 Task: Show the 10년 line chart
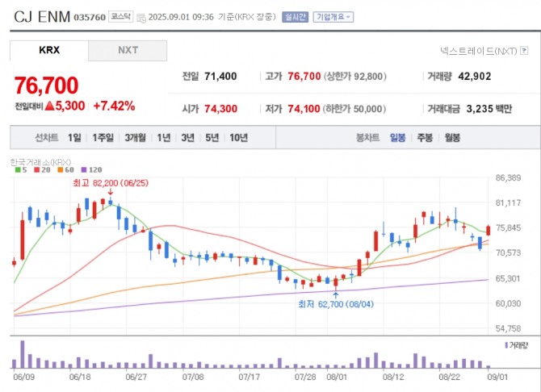(x=238, y=138)
